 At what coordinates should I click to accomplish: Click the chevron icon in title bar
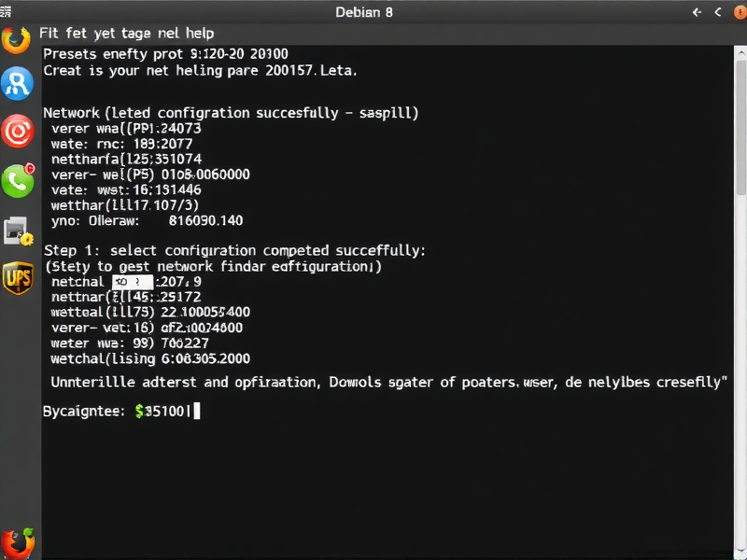(717, 12)
